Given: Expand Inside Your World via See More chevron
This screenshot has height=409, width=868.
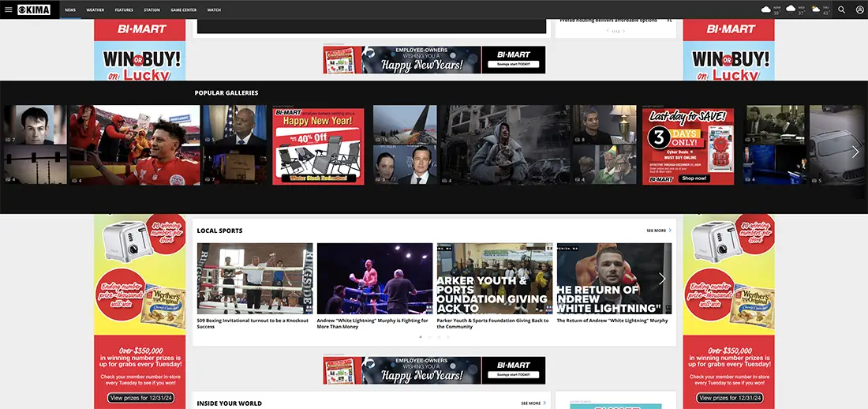Looking at the screenshot, I should pos(544,403).
